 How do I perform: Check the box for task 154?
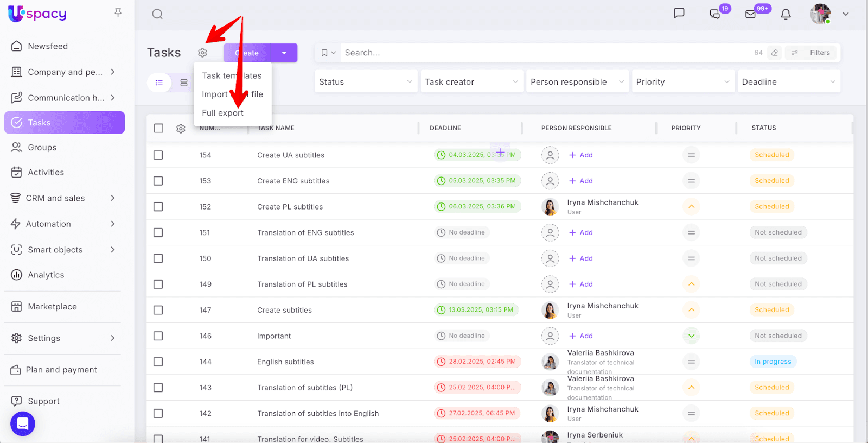point(158,155)
